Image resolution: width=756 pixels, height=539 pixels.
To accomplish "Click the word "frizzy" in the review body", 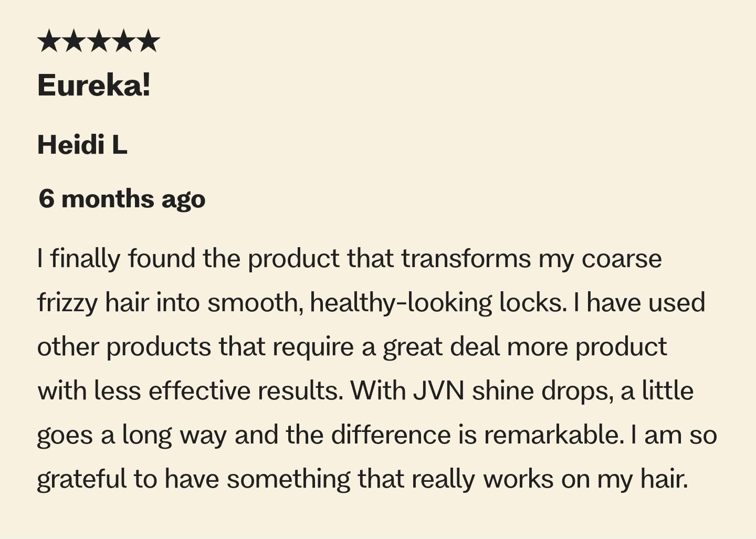I will point(67,303).
